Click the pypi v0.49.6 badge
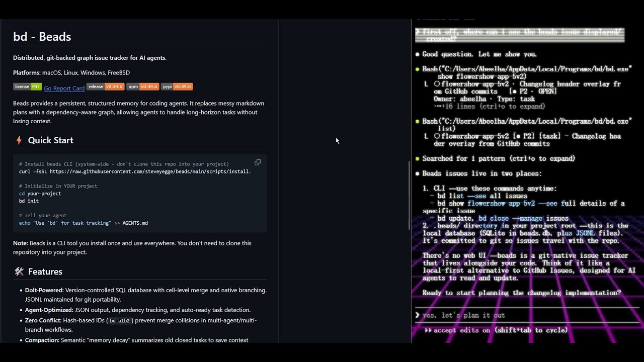 (177, 86)
